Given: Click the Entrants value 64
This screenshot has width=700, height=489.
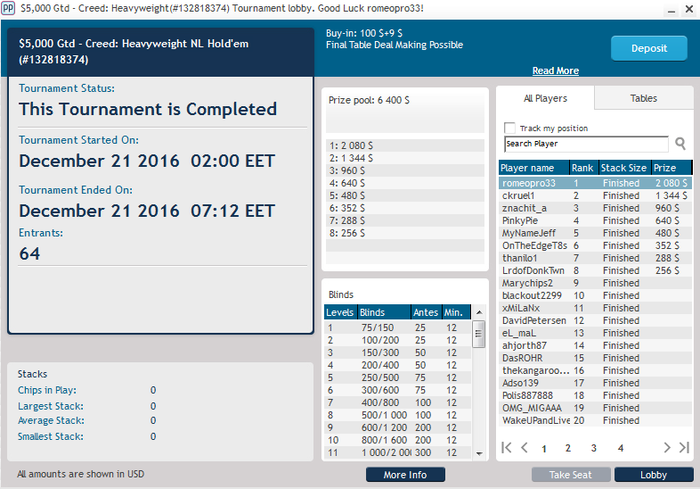Looking at the screenshot, I should pos(29,254).
